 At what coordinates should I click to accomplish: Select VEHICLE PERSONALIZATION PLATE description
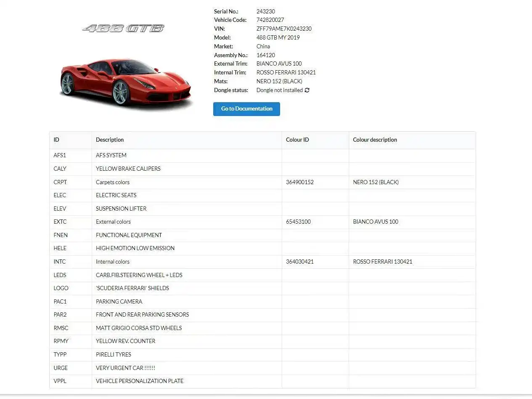pyautogui.click(x=140, y=381)
